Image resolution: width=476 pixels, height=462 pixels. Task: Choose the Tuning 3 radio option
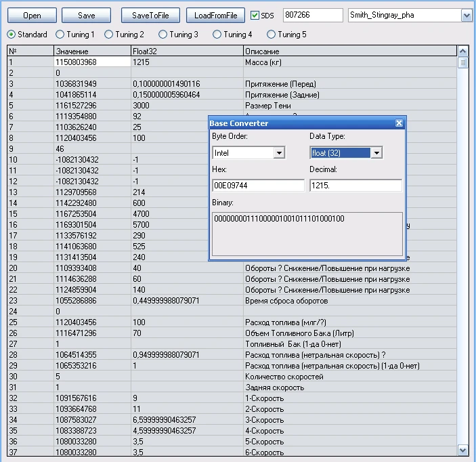[x=163, y=35]
